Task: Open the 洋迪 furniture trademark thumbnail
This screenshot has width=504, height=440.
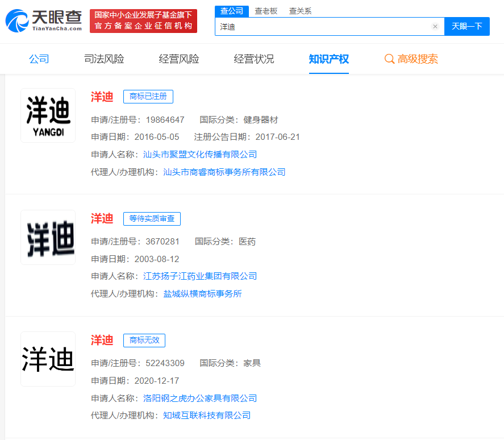Action: [48, 359]
